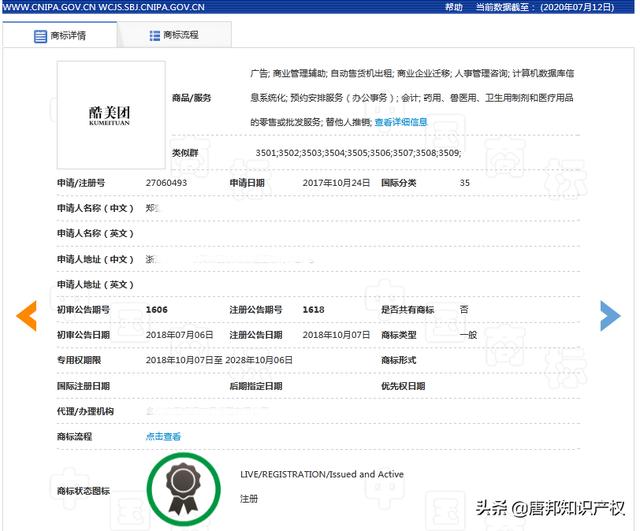Click the 代理/办理机构 label
Image resolution: width=640 pixels, height=531 pixels.
[85, 411]
